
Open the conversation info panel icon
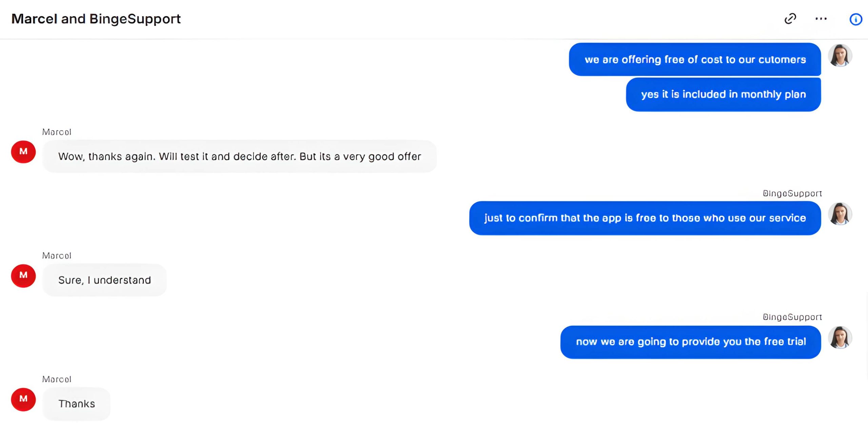[855, 19]
